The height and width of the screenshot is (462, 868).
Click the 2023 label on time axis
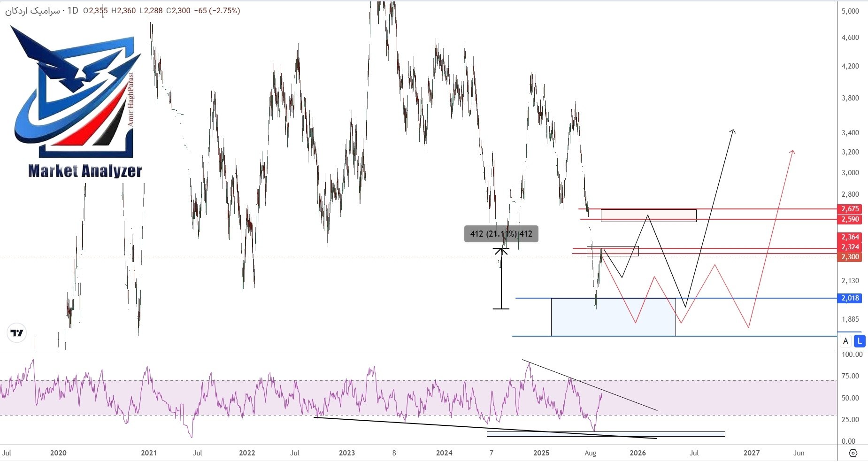pos(346,453)
